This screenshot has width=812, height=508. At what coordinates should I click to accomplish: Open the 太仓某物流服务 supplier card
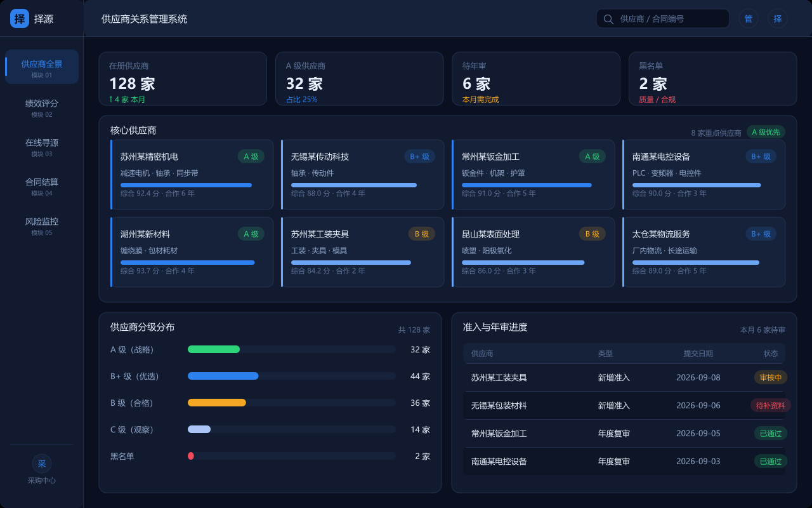(x=704, y=252)
